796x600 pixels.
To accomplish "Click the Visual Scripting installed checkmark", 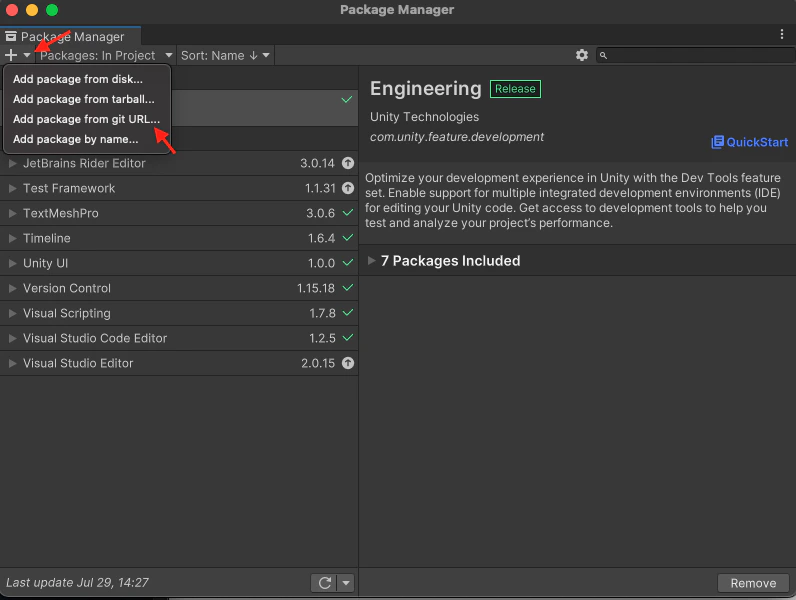I will click(348, 313).
